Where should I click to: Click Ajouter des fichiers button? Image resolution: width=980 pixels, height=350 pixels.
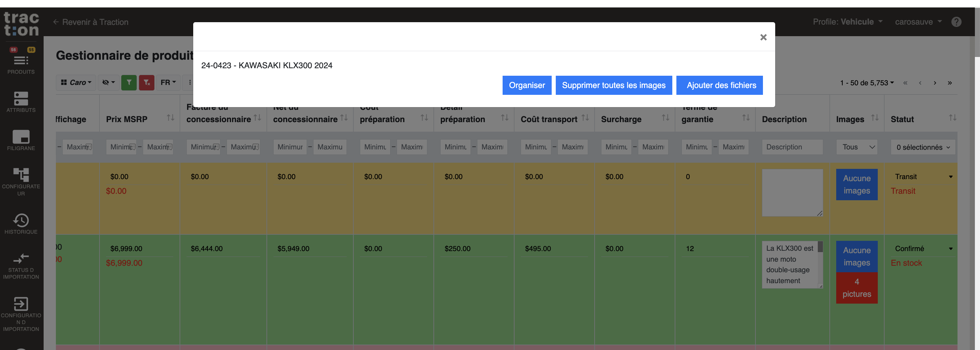(719, 85)
